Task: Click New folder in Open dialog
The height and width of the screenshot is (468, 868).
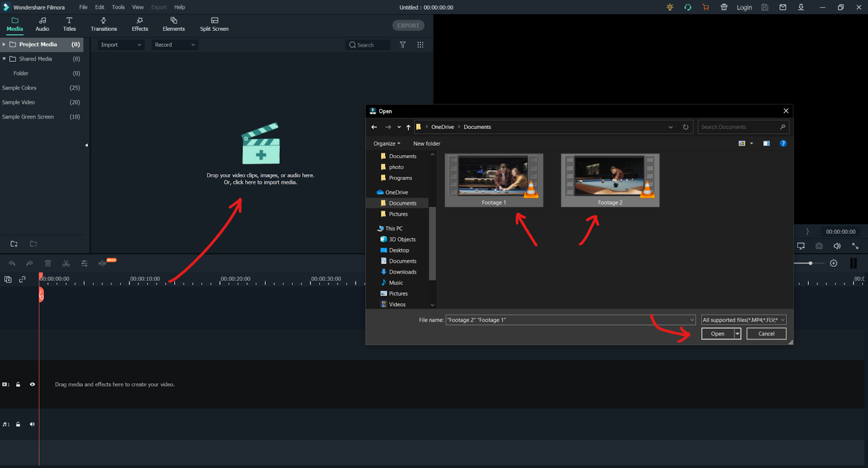Action: point(427,144)
